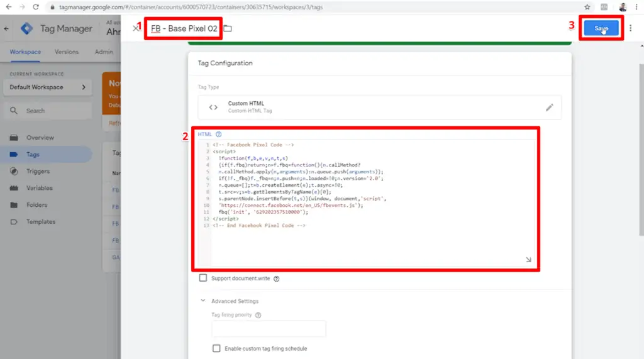Click the sidebar search magnifier icon

pos(14,111)
